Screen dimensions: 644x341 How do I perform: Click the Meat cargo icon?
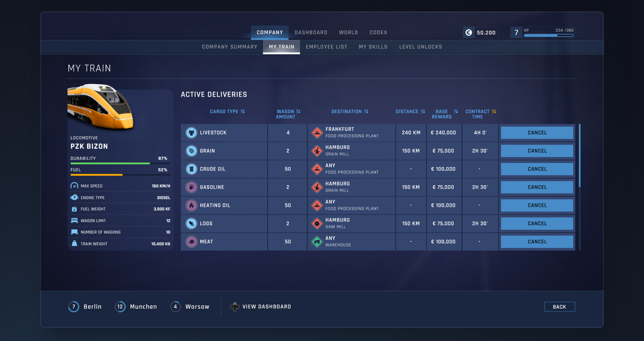click(191, 242)
